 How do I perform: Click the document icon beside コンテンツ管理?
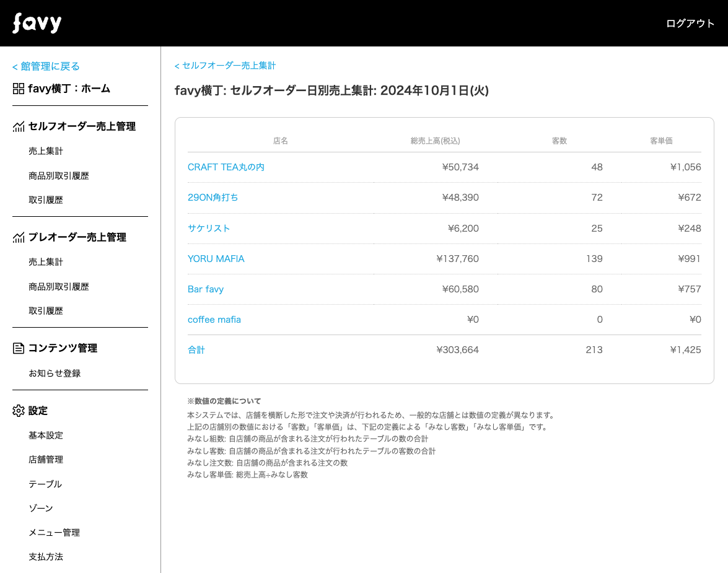click(19, 348)
